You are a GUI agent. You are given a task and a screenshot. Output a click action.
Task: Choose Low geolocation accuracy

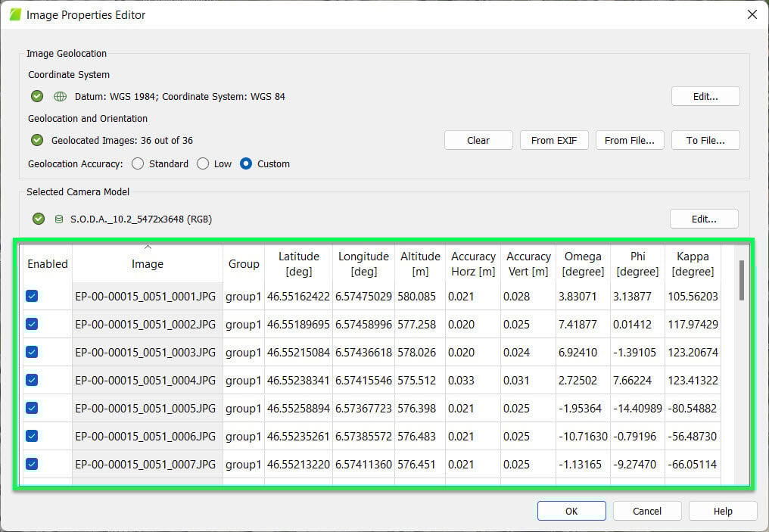(x=202, y=163)
